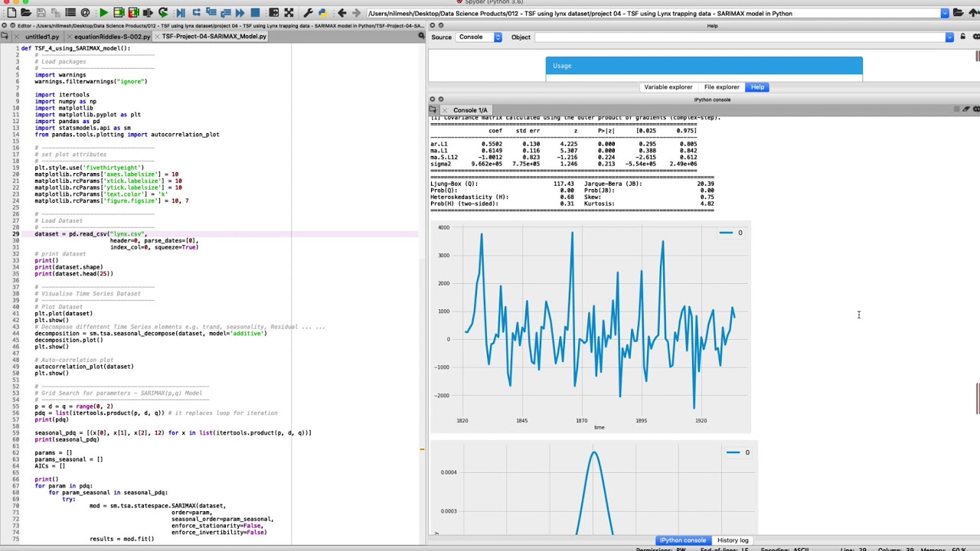The width and height of the screenshot is (980, 551).
Task: Browse for a working directory
Action: [958, 13]
